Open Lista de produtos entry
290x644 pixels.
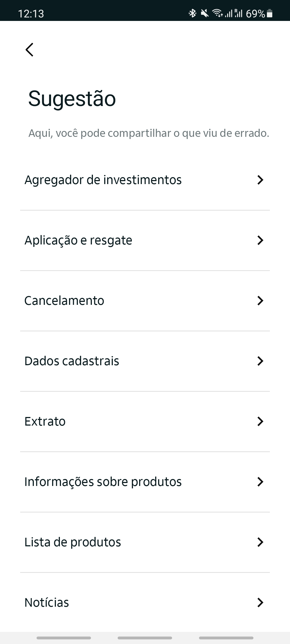pyautogui.click(x=73, y=542)
